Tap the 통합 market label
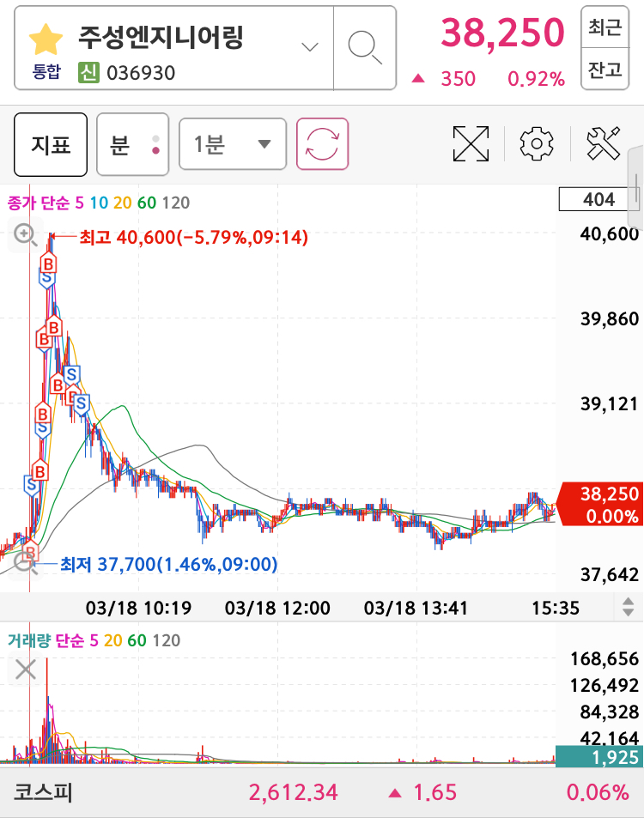 click(46, 71)
